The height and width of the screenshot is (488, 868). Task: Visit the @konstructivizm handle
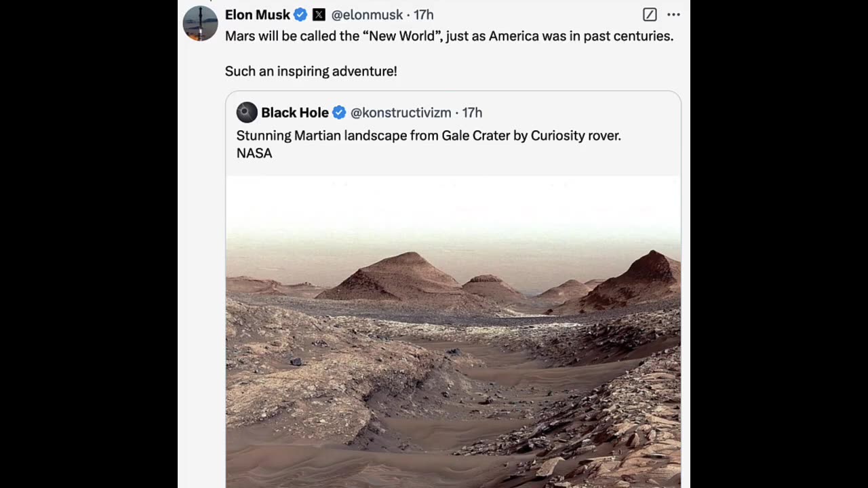401,113
